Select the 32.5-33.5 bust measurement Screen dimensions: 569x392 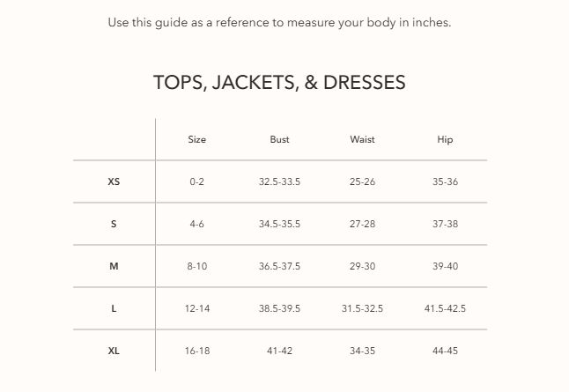pos(279,181)
